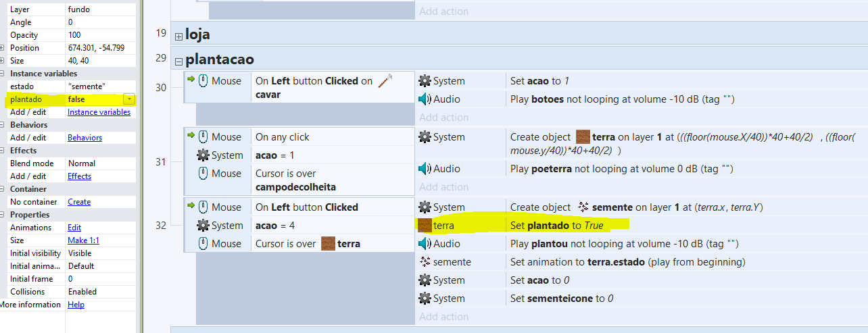This screenshot has height=333, width=868.
Task: Collapse the Behaviors section
Action: point(3,125)
